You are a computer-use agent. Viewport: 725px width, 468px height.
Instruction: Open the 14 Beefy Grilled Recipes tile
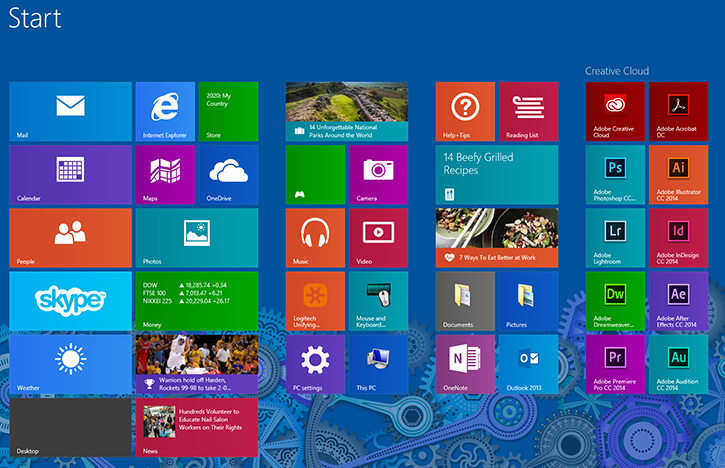[497, 175]
